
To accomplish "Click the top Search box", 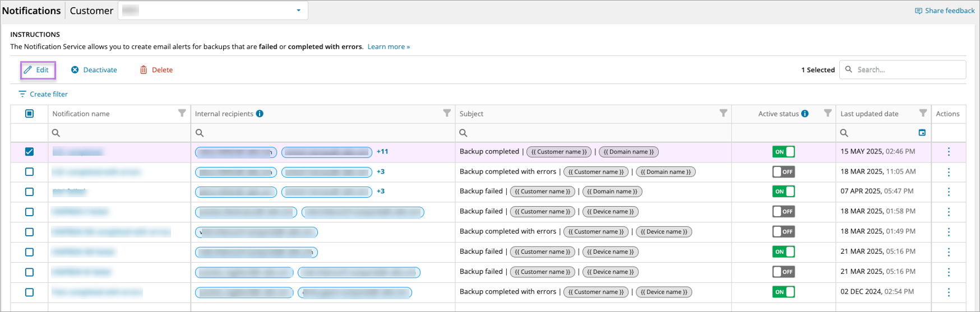I will [x=903, y=69].
